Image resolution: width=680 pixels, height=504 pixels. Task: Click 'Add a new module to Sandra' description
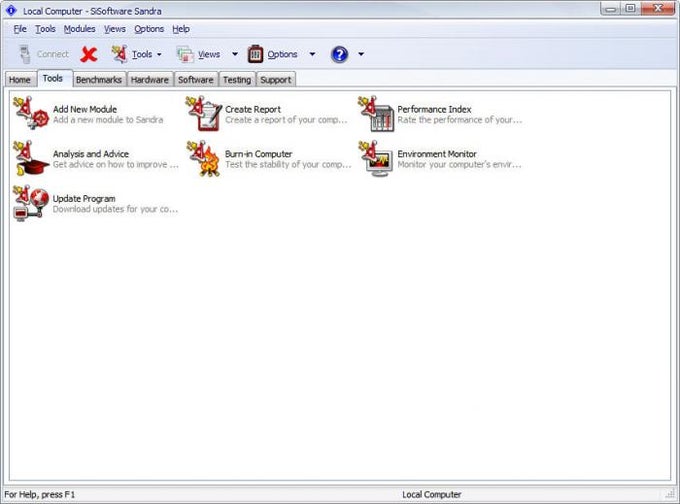click(108, 120)
